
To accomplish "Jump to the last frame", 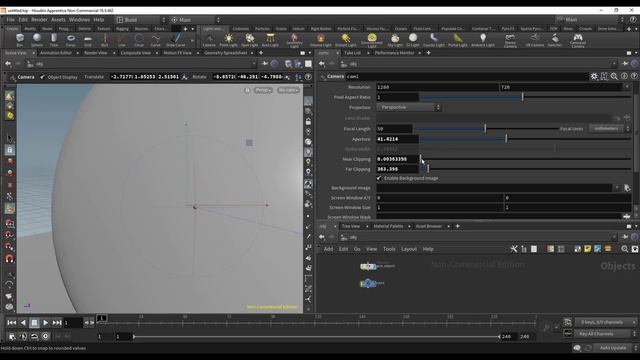I will [x=57, y=322].
